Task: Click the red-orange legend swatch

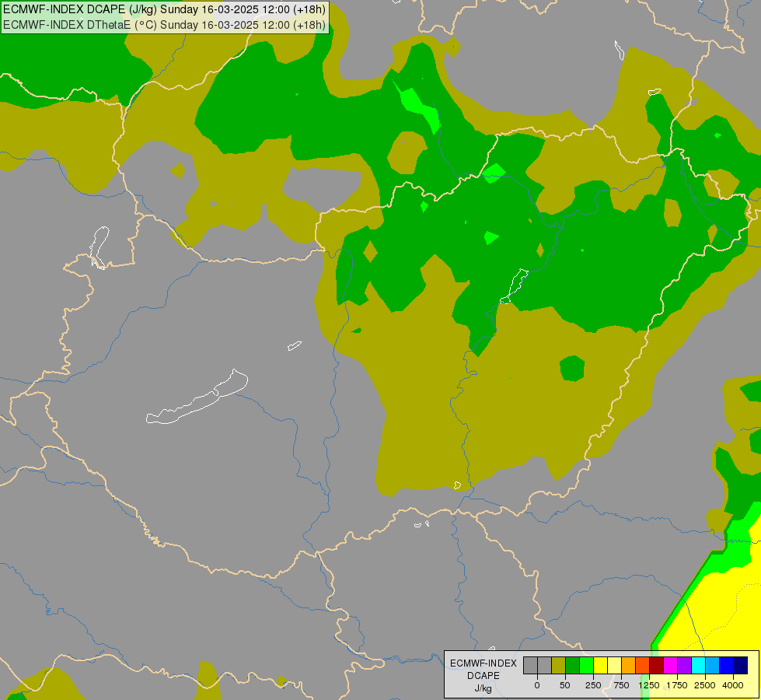Action: (x=643, y=665)
